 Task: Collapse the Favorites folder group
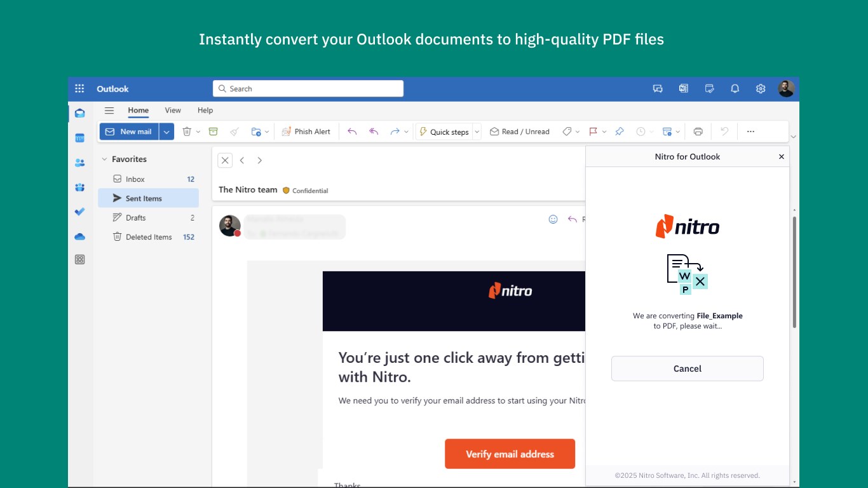tap(105, 159)
